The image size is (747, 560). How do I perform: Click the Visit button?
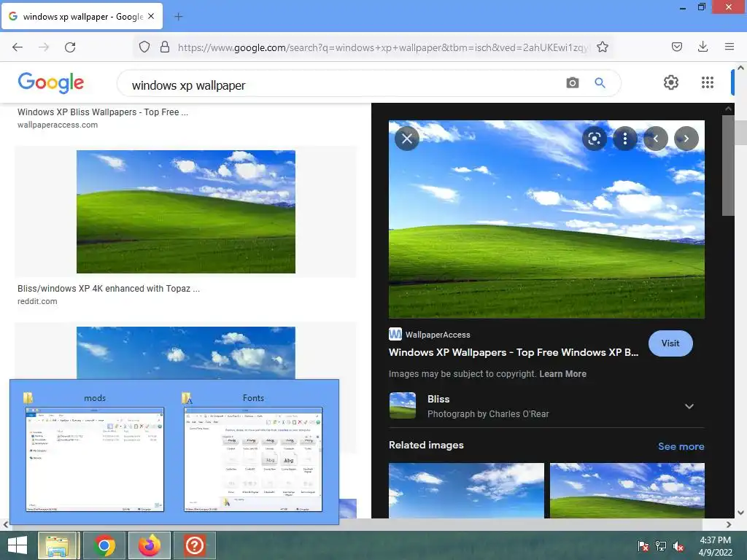coord(670,343)
